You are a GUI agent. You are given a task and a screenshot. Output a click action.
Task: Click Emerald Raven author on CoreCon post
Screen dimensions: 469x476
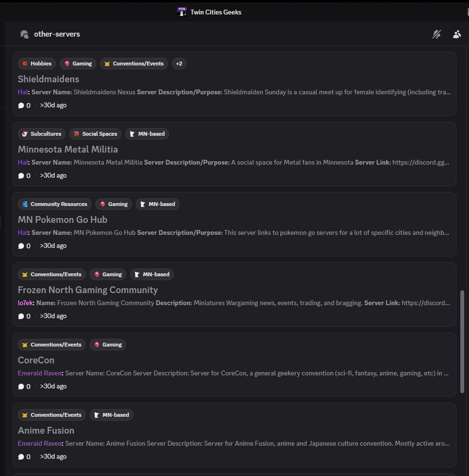39,373
